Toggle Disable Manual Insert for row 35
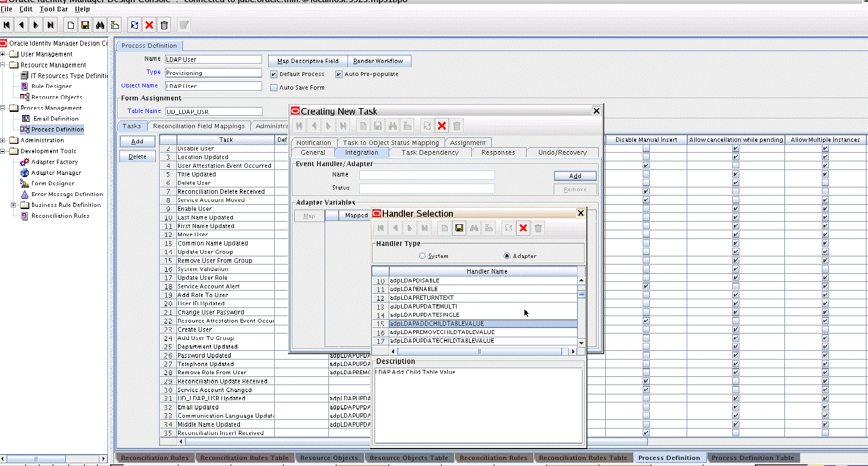The height and width of the screenshot is (466, 868). (646, 433)
